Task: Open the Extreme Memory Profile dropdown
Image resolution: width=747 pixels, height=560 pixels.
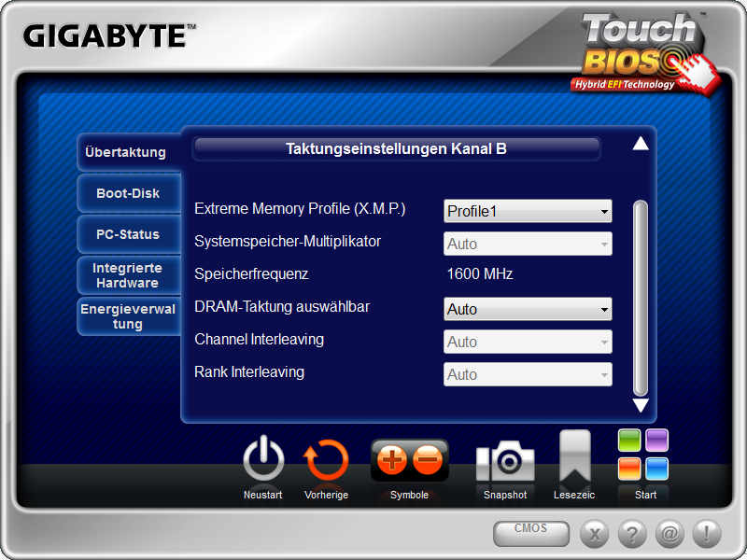Action: pos(528,211)
